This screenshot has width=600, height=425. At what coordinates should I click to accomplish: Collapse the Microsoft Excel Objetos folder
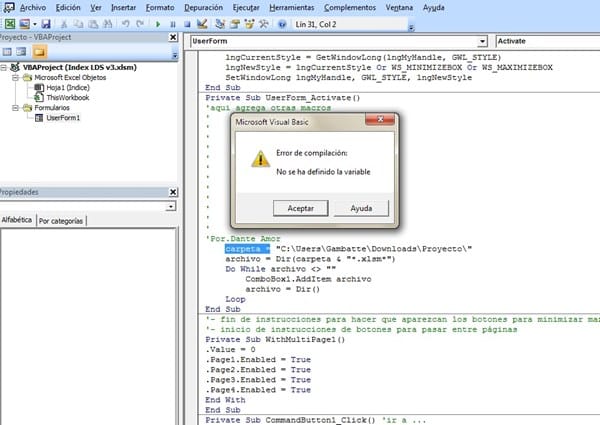(16, 77)
